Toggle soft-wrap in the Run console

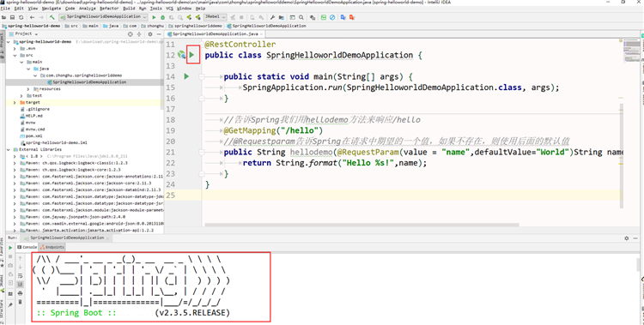[x=20, y=276]
